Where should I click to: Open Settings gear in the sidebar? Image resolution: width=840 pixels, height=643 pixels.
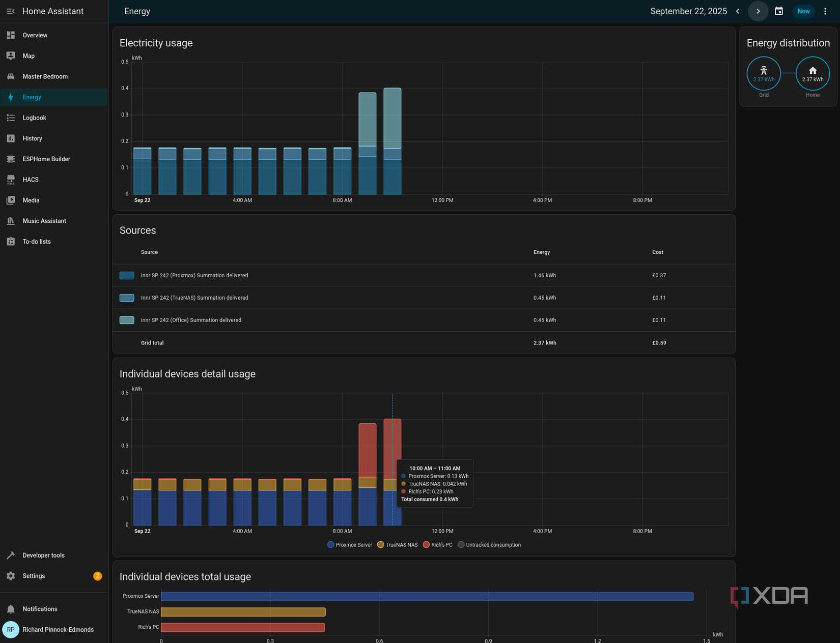pyautogui.click(x=11, y=576)
